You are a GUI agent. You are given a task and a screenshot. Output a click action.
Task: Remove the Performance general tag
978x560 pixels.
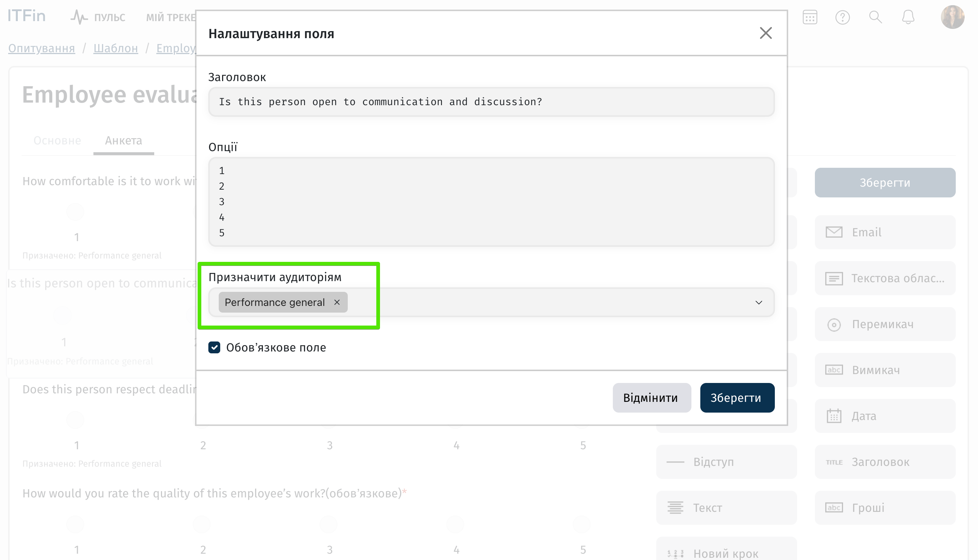point(337,302)
